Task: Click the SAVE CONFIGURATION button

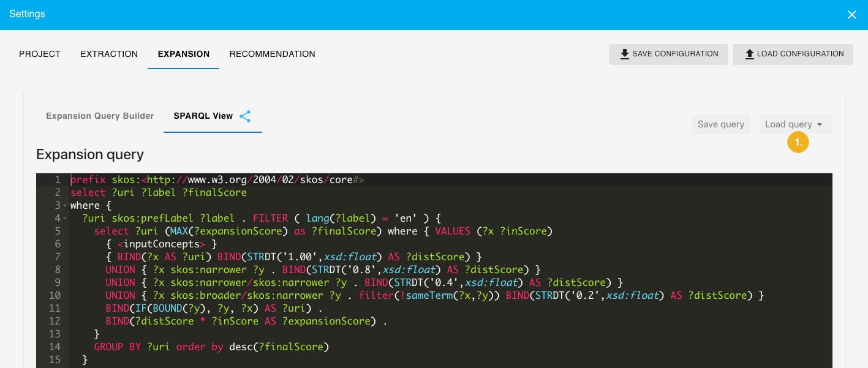Action: [x=668, y=54]
